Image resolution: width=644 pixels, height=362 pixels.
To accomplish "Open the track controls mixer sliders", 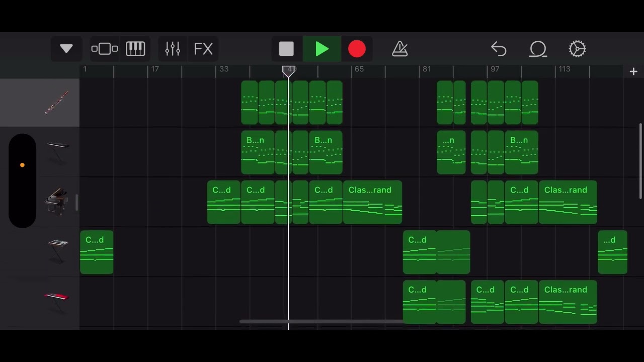I will click(173, 49).
